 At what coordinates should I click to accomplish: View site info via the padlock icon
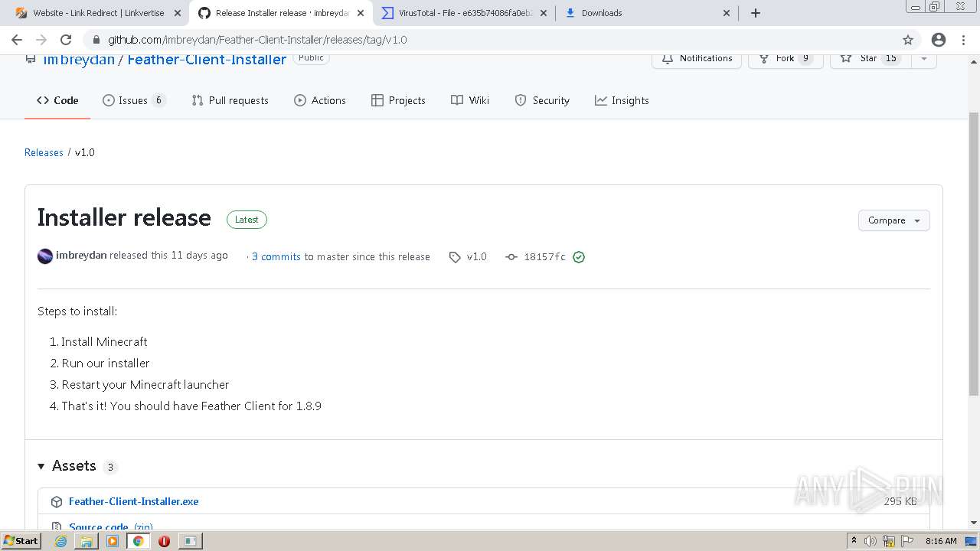[x=96, y=40]
